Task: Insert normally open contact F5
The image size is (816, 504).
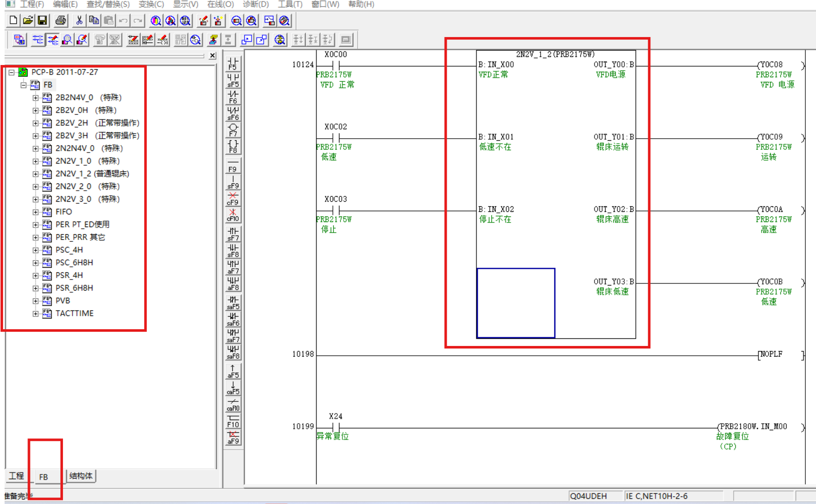Action: [x=233, y=63]
